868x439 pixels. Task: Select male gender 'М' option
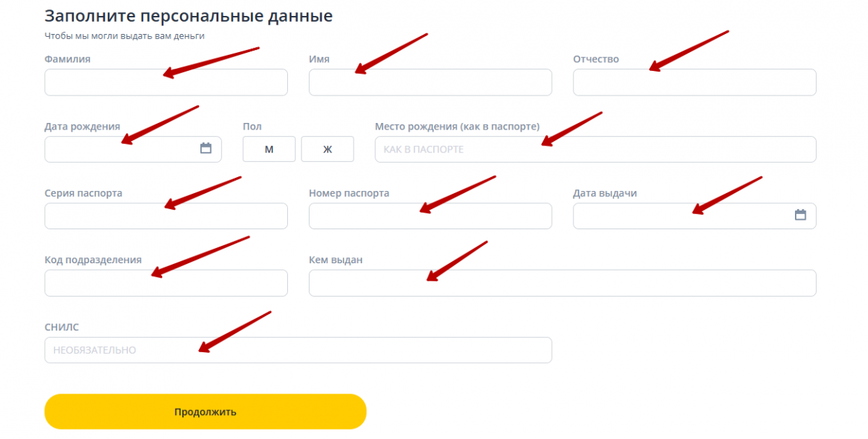click(269, 149)
